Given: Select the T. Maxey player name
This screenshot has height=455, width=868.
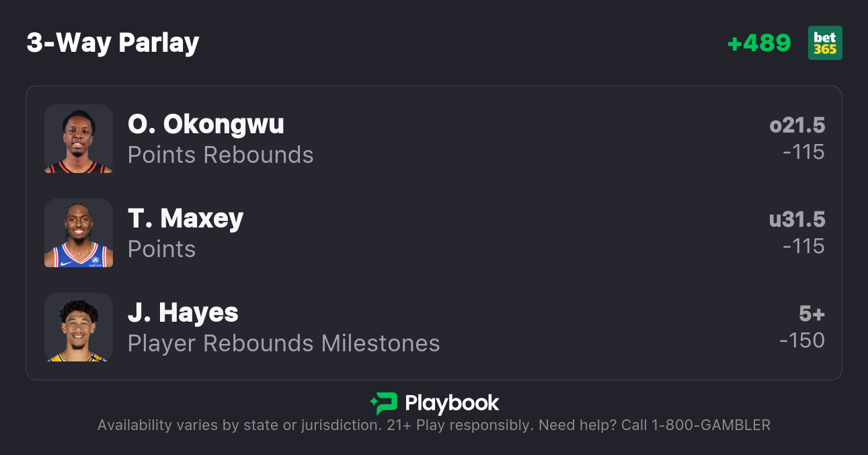Looking at the screenshot, I should point(186,218).
